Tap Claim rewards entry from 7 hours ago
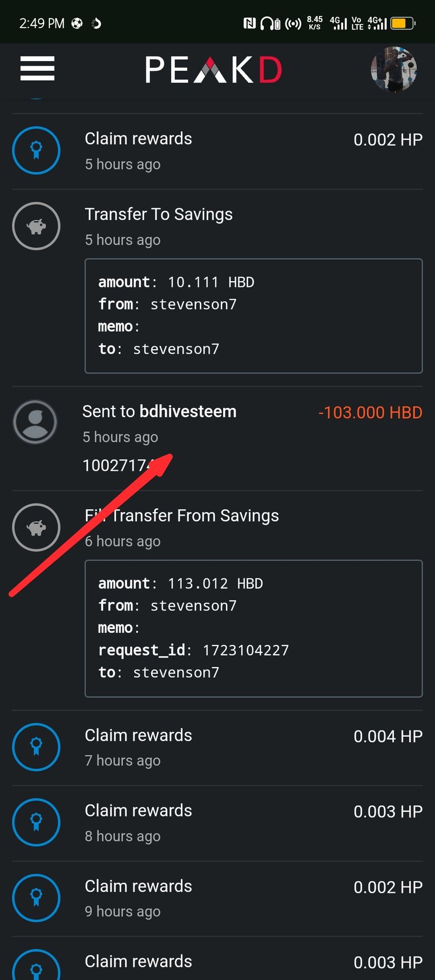435x980 pixels. click(217, 747)
